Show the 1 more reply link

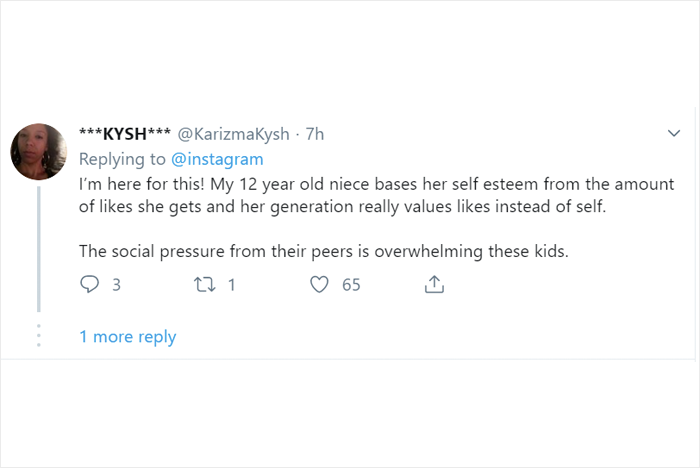127,337
